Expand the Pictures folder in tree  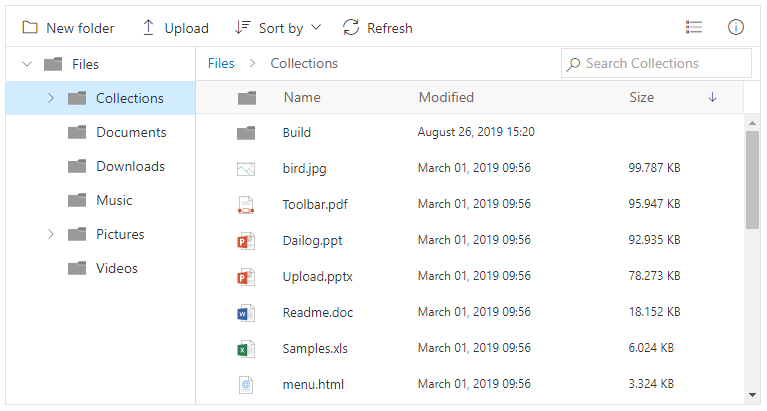tap(51, 234)
